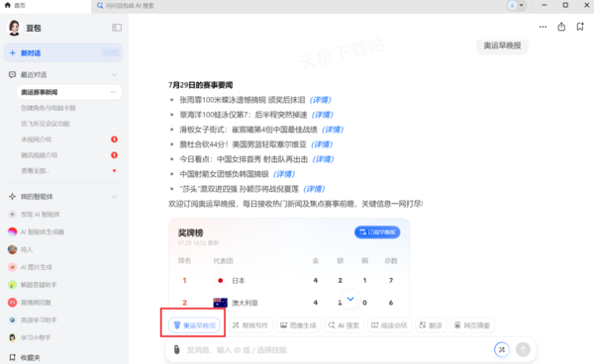Screen dimensions: 594x364
Task: Click the circular skills icon in input box
Action: [502, 349]
